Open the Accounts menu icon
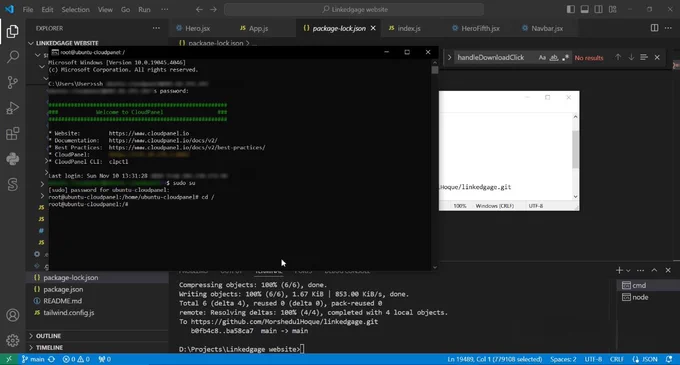680x365 pixels. pos(13,315)
